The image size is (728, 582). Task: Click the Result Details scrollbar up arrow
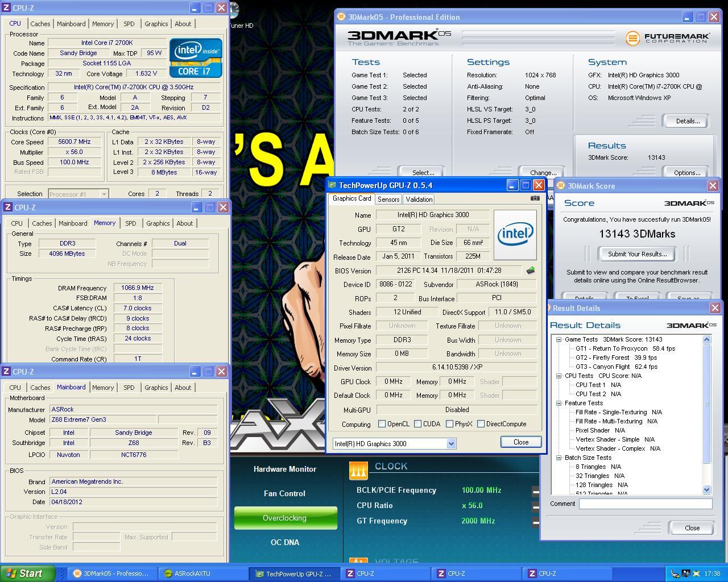707,339
